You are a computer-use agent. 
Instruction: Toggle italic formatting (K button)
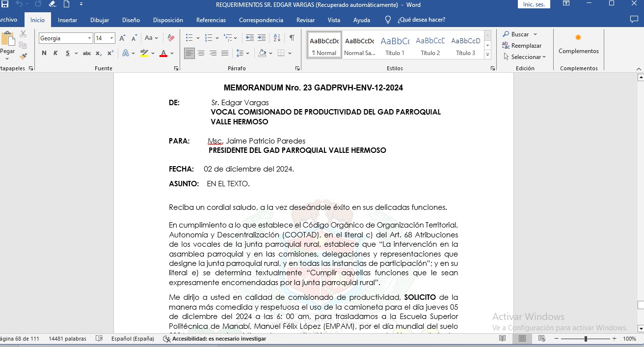click(55, 53)
